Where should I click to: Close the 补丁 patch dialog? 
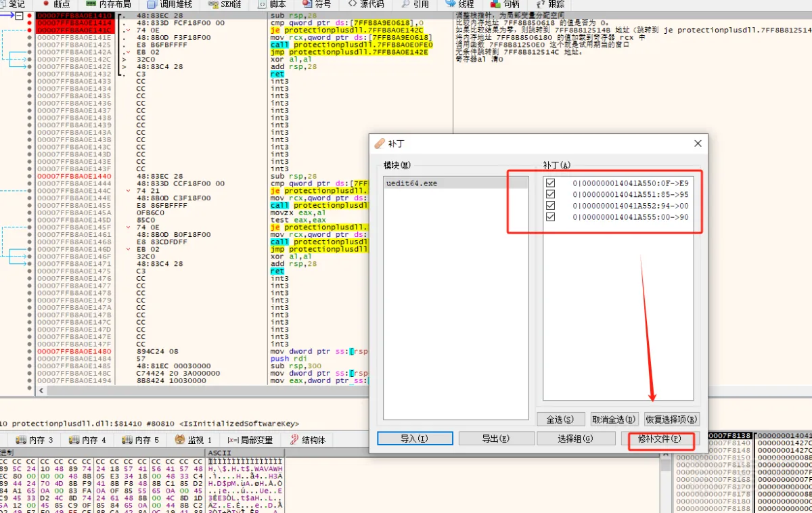click(698, 143)
